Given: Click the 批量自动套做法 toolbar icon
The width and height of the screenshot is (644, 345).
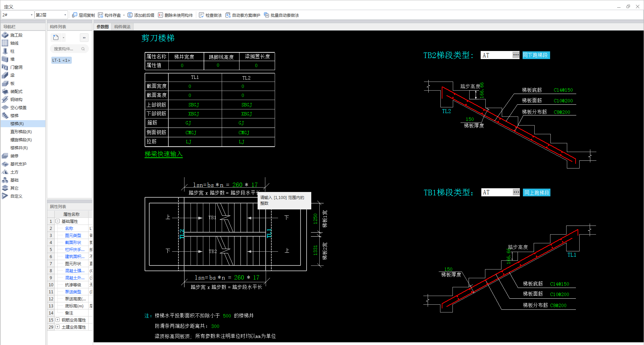Looking at the screenshot, I should pos(267,15).
